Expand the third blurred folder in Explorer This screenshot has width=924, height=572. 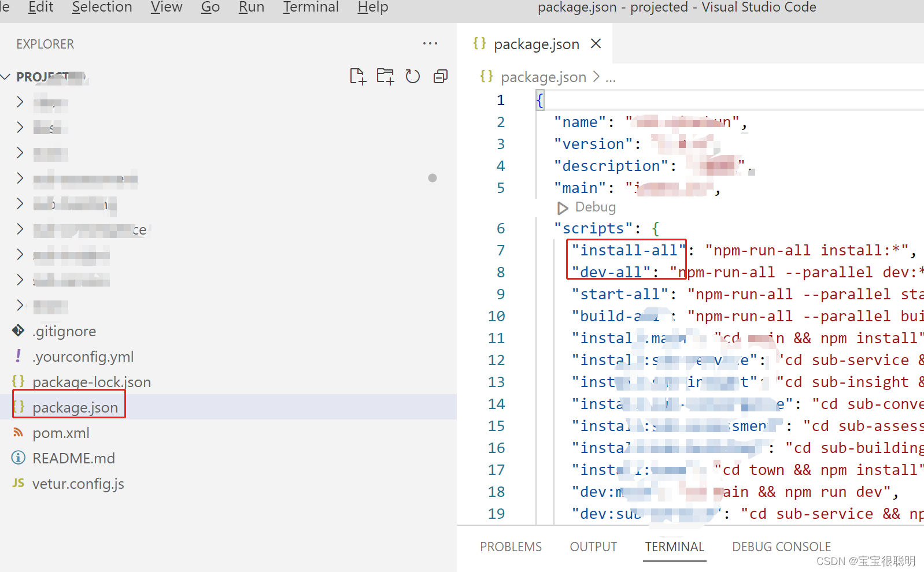click(20, 153)
